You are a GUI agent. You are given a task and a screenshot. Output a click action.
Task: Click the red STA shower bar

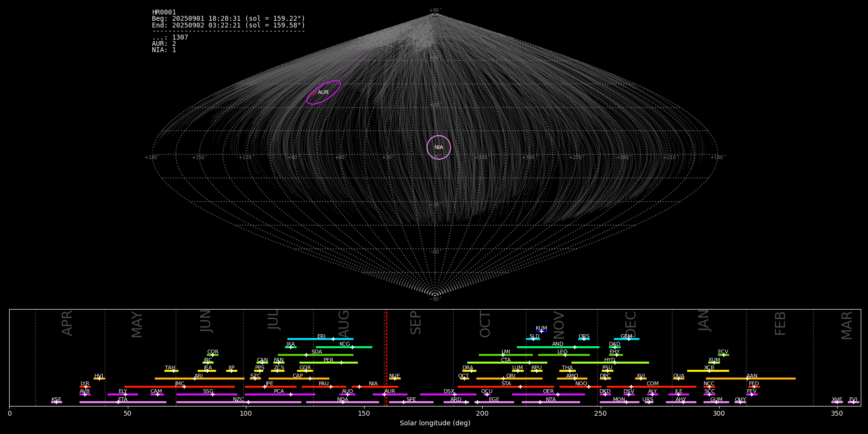(506, 387)
